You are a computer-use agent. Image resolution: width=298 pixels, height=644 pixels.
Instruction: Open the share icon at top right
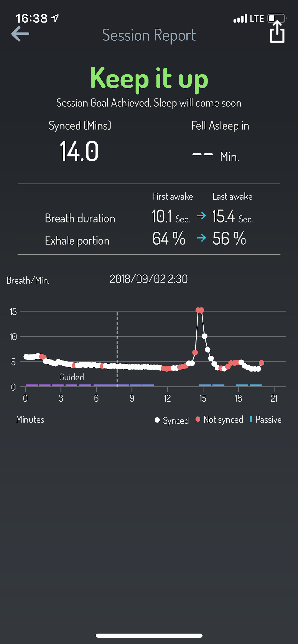(277, 32)
